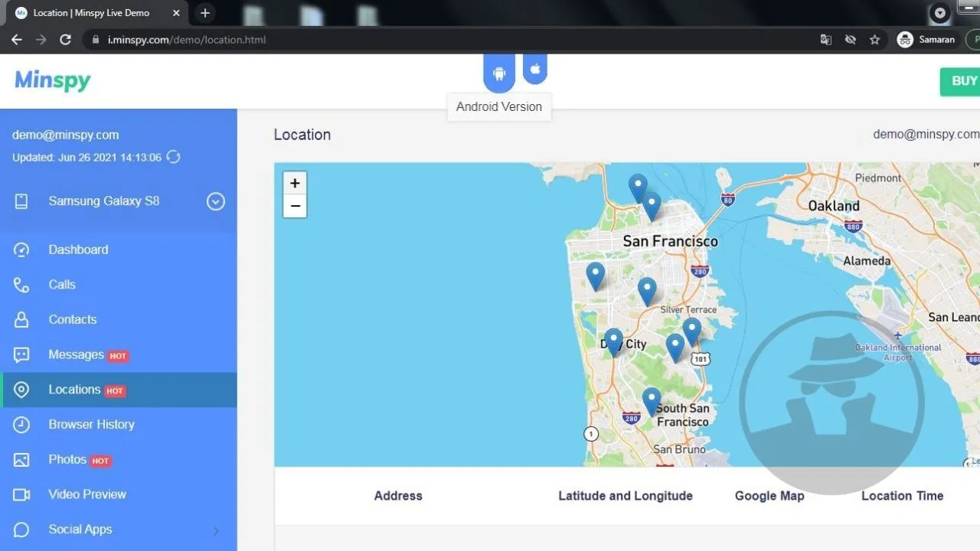Click the Dashboard gauge icon

point(21,249)
